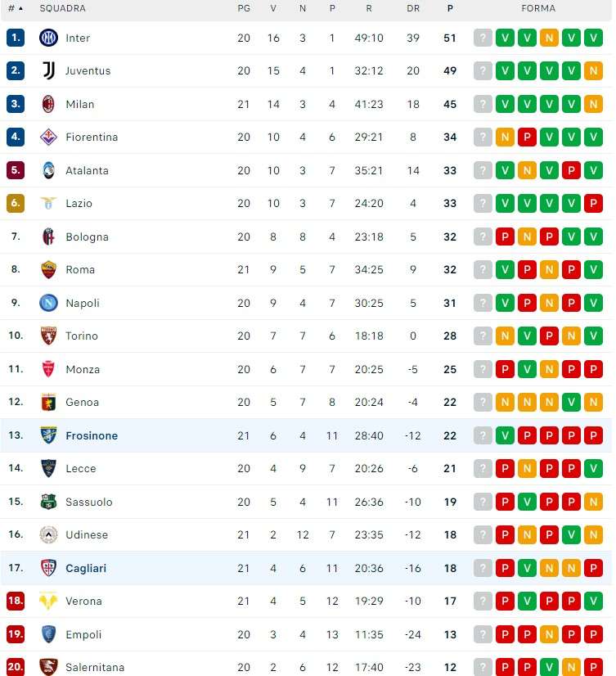Viewport: 616px width, 676px height.
Task: Click Inter's gray question mark form badge
Action: (483, 38)
